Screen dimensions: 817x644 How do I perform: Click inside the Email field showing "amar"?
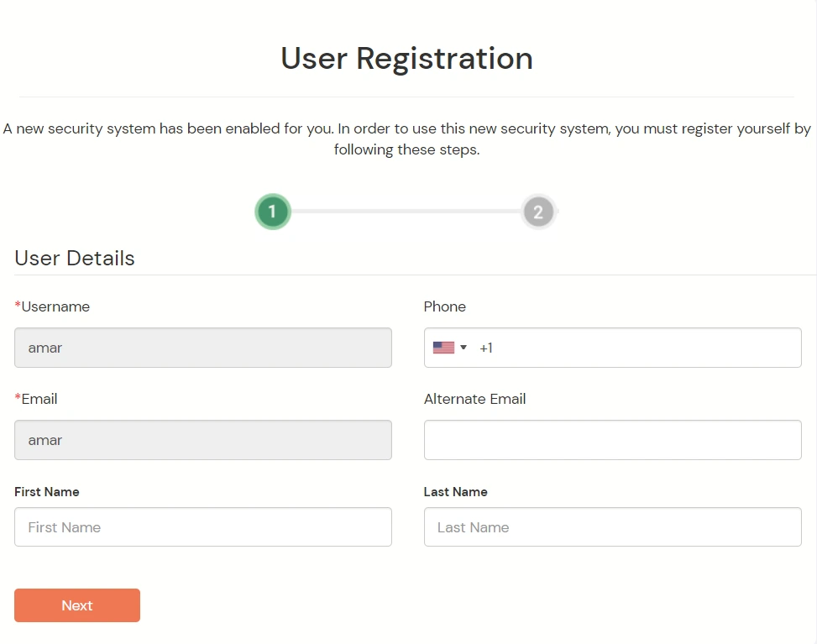202,439
